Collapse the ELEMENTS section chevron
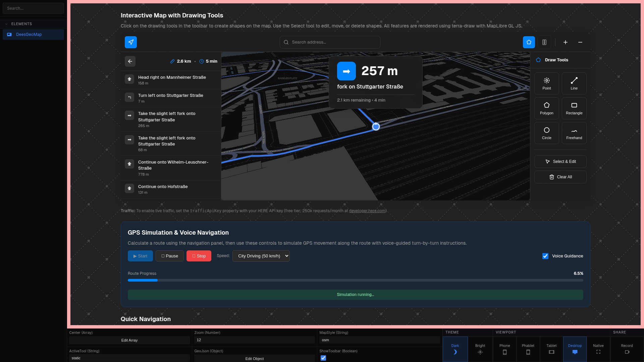644x362 pixels. [x=6, y=24]
